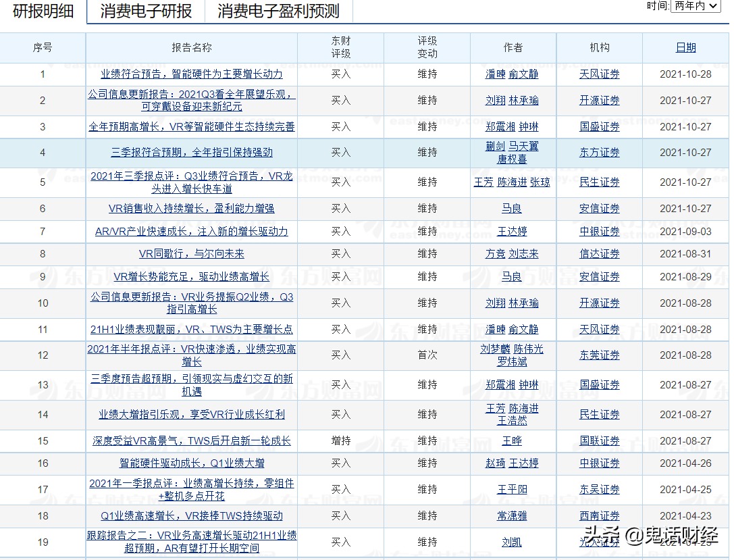Open report 业绩符合预告，智能硬件为主要增长动力

coord(192,74)
